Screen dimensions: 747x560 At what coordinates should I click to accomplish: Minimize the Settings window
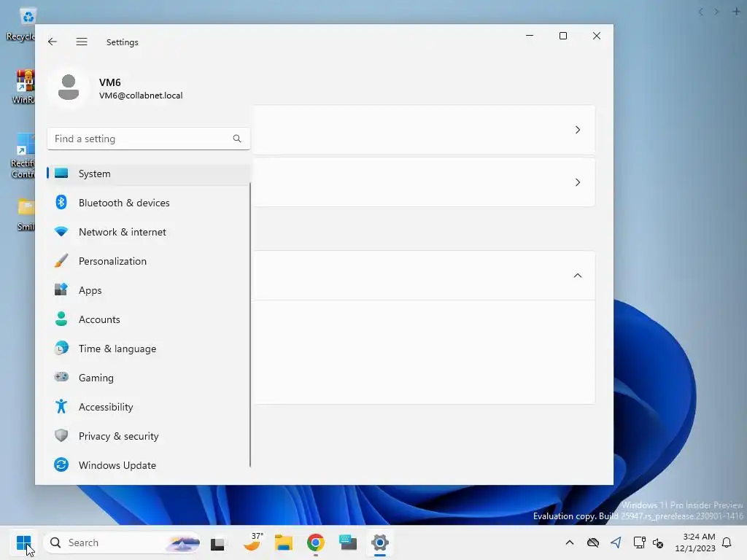click(x=530, y=36)
